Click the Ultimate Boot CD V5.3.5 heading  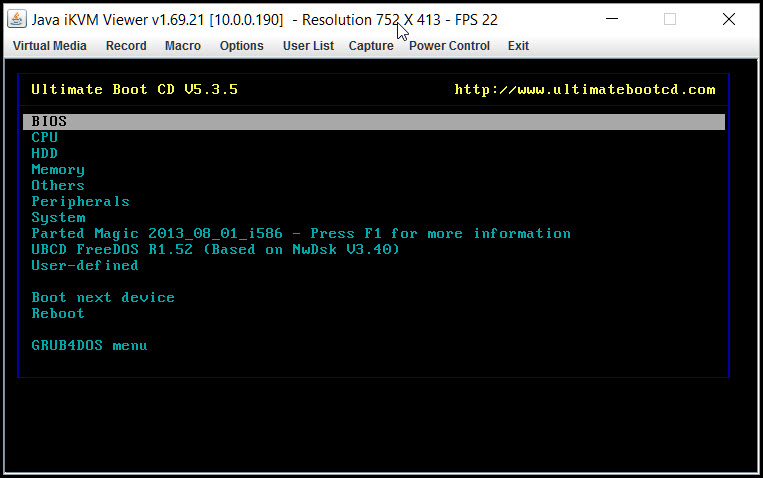(x=134, y=90)
